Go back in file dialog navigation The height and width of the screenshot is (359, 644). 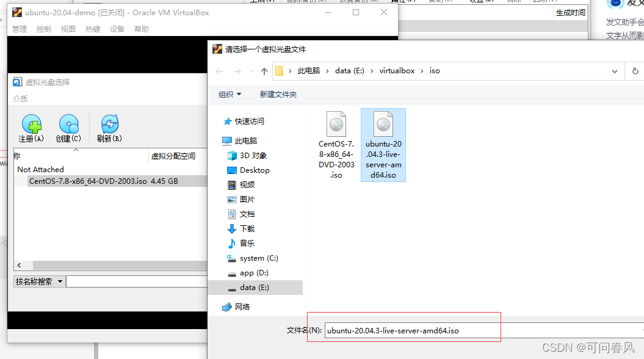[219, 71]
